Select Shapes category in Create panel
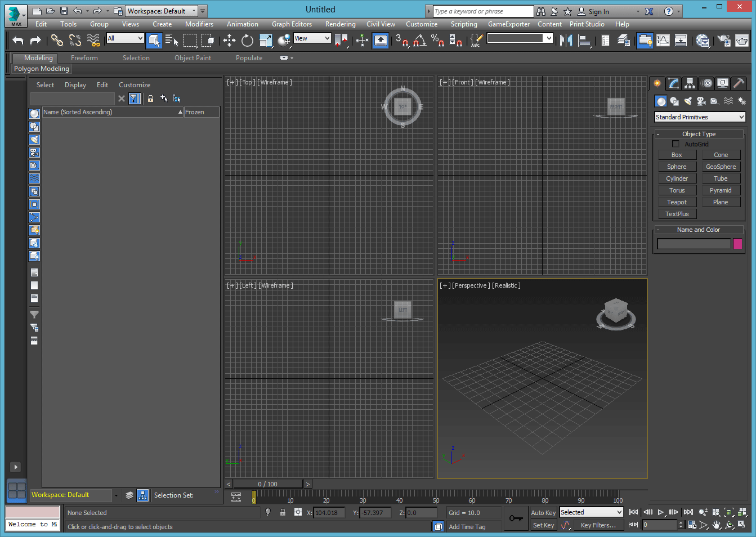 (674, 101)
